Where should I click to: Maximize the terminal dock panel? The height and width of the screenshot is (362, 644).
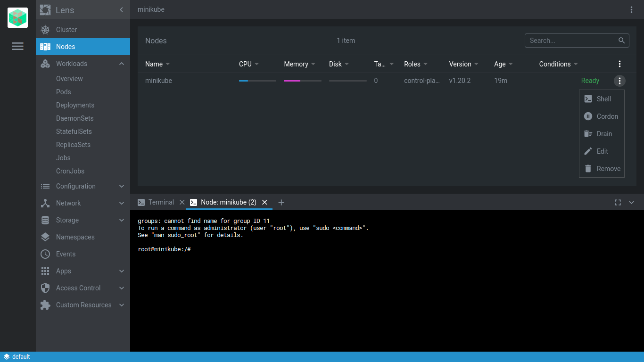618,202
